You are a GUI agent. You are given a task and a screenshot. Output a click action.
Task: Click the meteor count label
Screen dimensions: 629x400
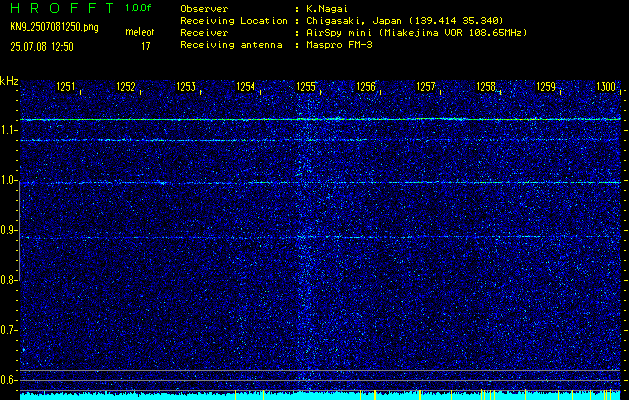(x=140, y=32)
